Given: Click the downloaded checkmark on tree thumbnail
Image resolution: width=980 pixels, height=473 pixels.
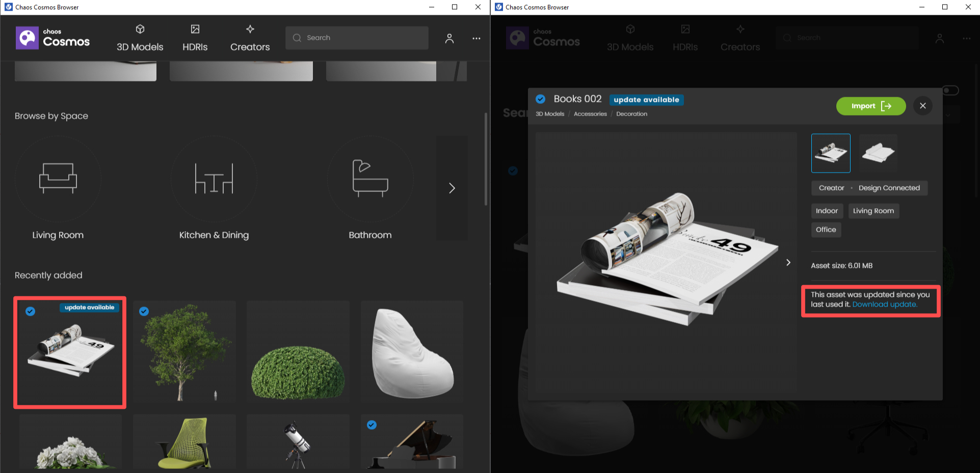Looking at the screenshot, I should point(144,311).
